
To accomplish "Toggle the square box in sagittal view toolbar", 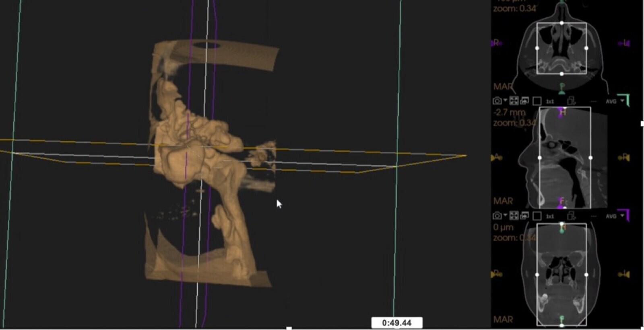I will (537, 101).
